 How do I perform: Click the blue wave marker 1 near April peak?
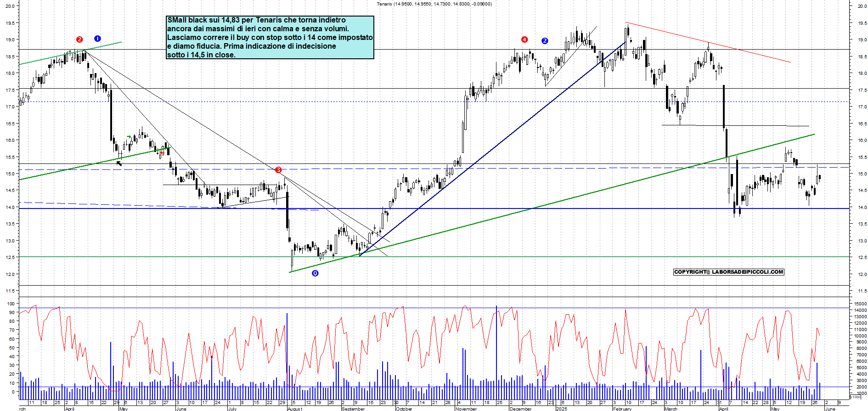[x=97, y=39]
